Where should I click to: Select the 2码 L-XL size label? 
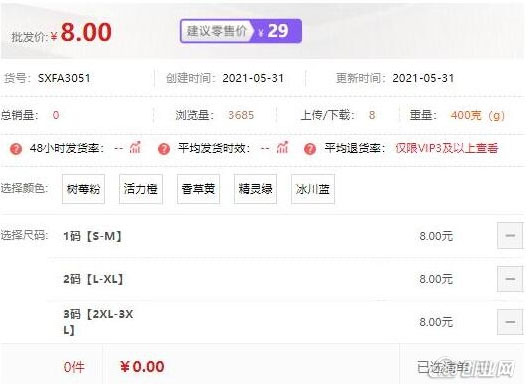coord(93,279)
